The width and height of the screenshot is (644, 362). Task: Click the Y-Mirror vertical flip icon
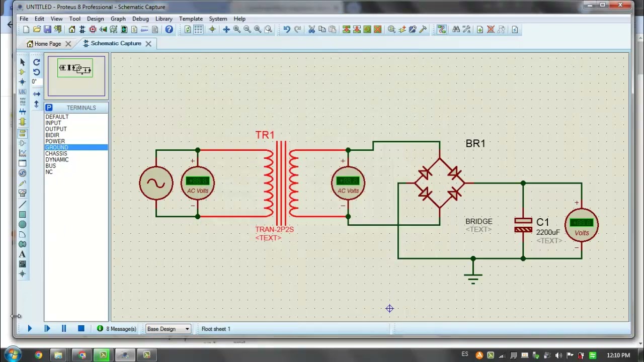[36, 104]
